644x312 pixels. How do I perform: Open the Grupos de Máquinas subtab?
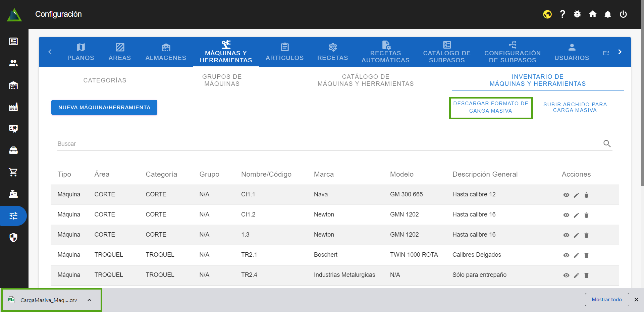pyautogui.click(x=222, y=80)
